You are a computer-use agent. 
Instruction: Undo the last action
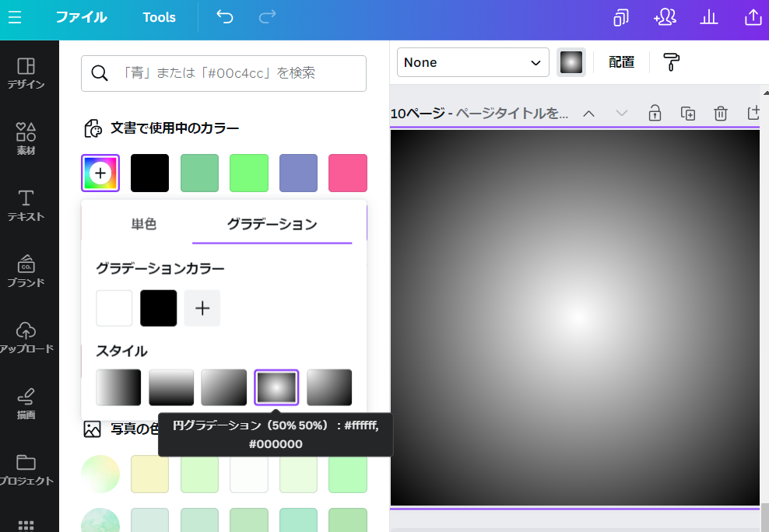pyautogui.click(x=225, y=17)
